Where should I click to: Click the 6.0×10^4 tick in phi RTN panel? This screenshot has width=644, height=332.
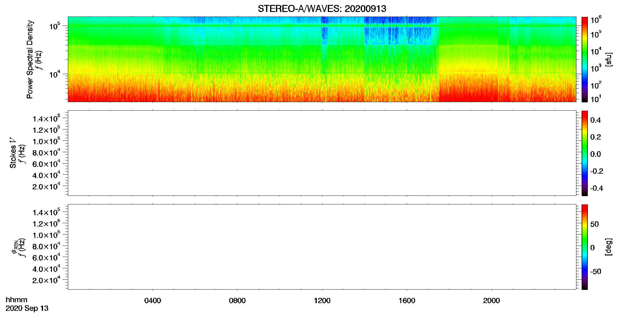click(46, 257)
